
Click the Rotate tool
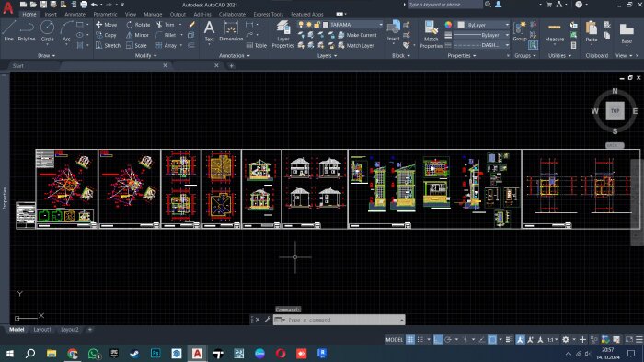coord(138,25)
